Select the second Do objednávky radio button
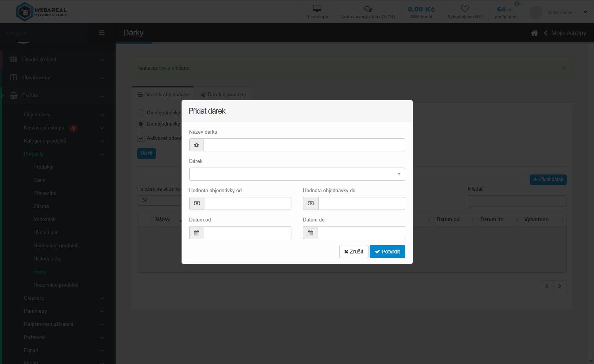 [x=141, y=124]
